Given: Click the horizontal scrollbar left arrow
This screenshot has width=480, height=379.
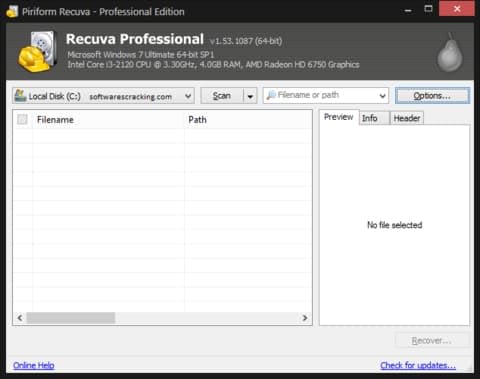Looking at the screenshot, I should (x=20, y=318).
